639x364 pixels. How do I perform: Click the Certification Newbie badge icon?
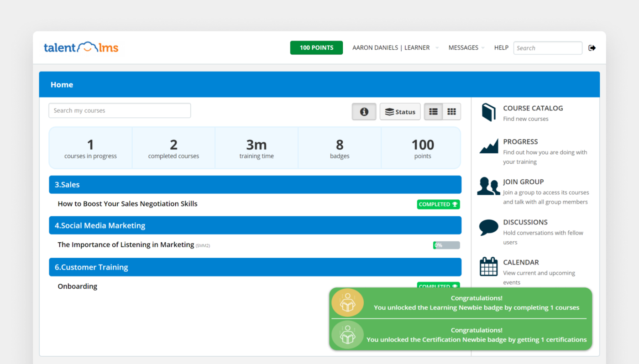[347, 335]
